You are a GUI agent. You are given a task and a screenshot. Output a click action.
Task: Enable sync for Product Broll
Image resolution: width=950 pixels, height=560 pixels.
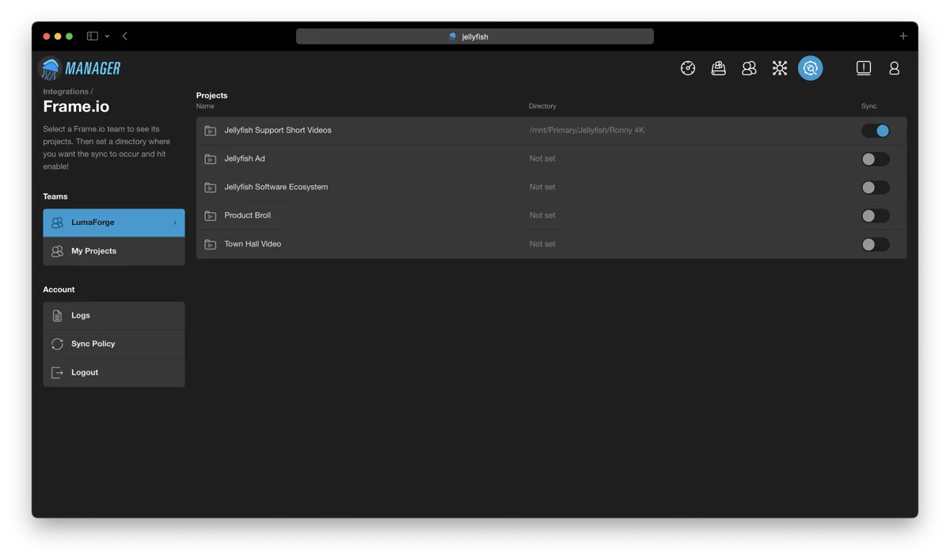click(x=875, y=216)
